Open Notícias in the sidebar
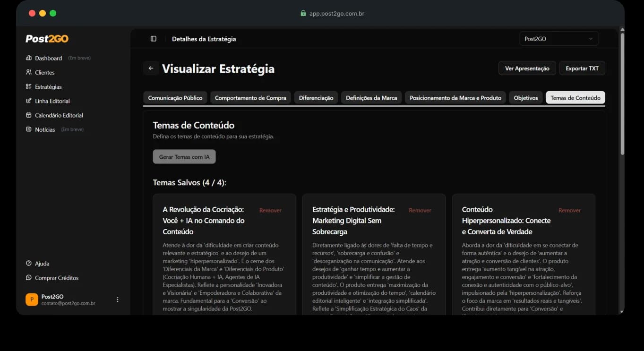The image size is (644, 351). (x=45, y=129)
